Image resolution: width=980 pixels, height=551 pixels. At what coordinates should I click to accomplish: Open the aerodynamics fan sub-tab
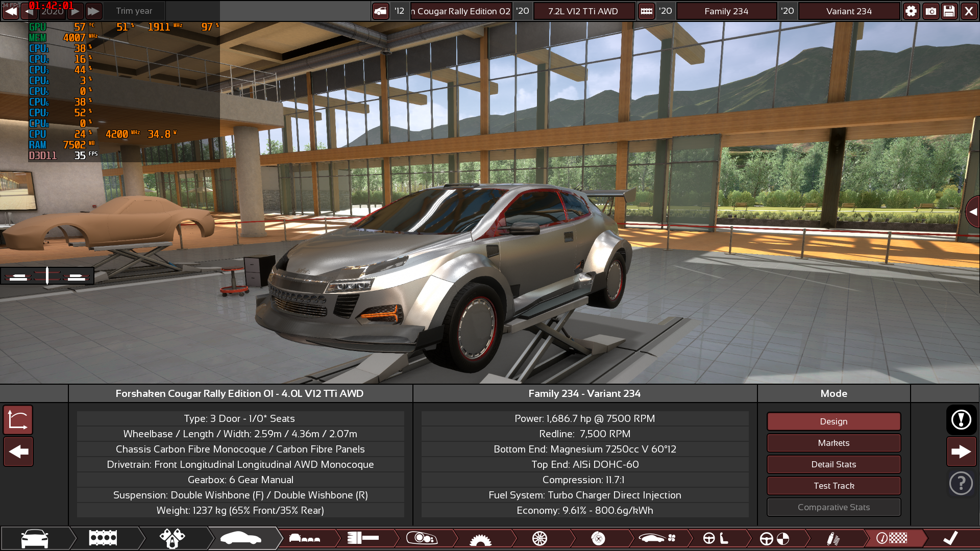pos(657,538)
